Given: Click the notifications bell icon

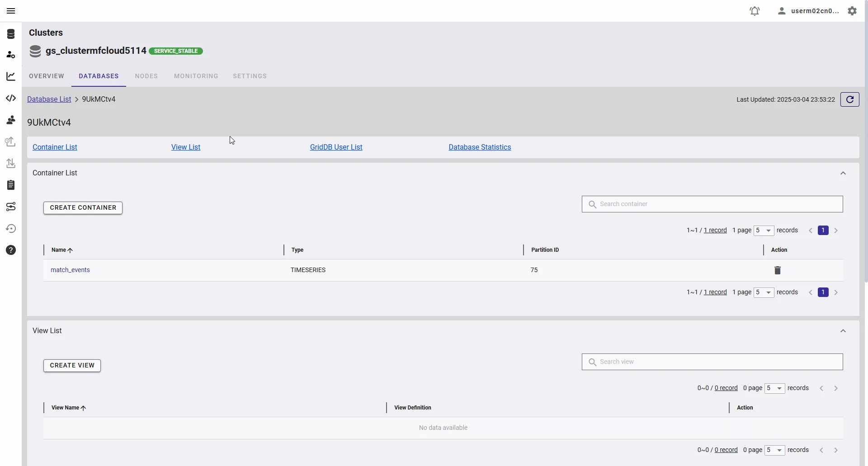Looking at the screenshot, I should pyautogui.click(x=755, y=11).
